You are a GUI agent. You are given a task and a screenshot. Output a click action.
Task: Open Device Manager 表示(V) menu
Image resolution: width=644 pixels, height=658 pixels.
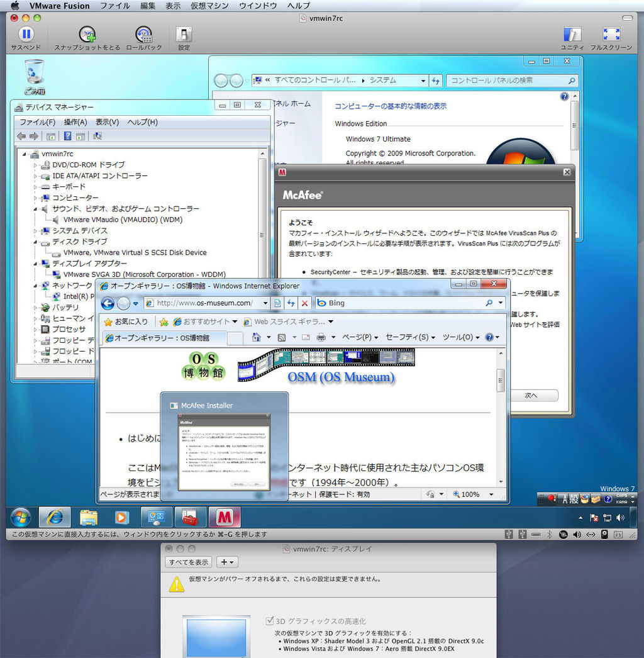[x=107, y=122]
